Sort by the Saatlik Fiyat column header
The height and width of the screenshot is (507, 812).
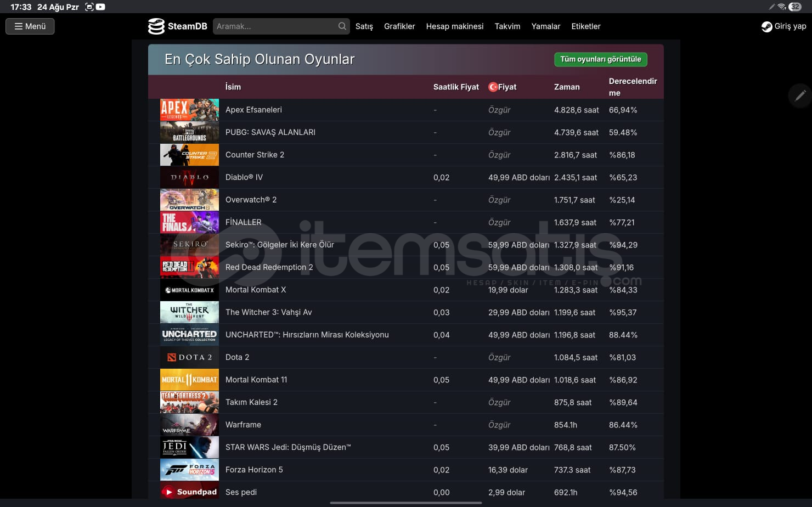(456, 87)
